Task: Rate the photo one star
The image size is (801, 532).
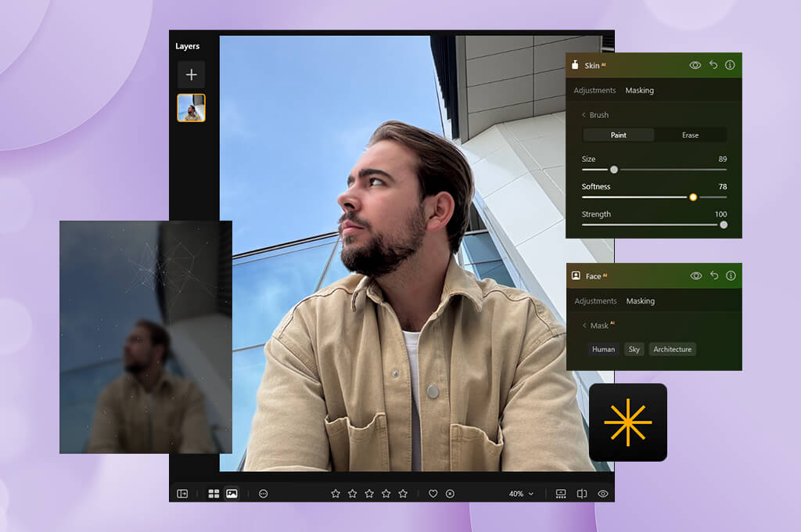Action: tap(336, 494)
